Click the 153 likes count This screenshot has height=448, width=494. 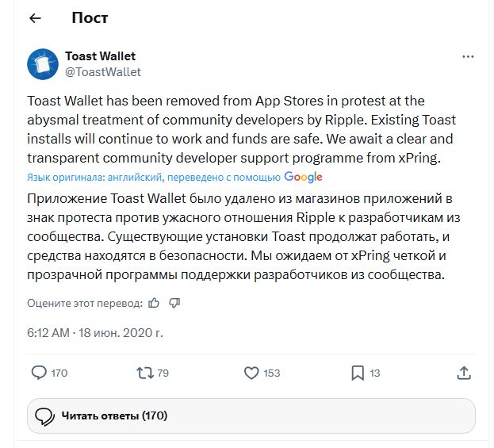point(272,373)
